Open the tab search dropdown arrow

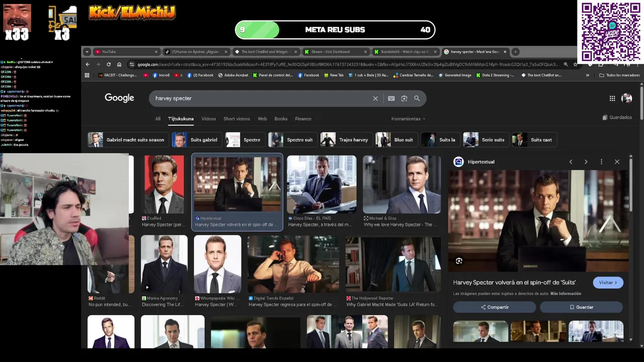[x=87, y=52]
